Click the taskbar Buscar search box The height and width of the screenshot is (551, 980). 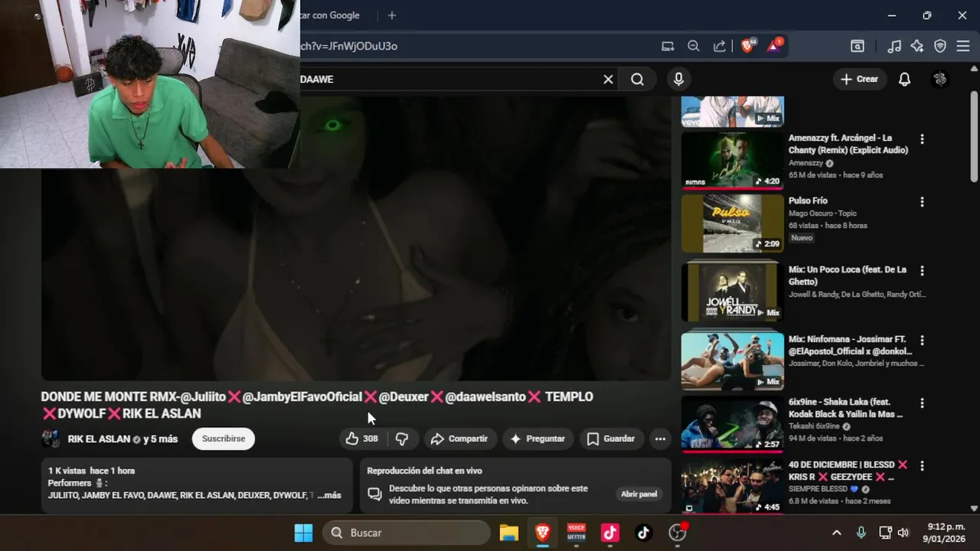coord(407,533)
